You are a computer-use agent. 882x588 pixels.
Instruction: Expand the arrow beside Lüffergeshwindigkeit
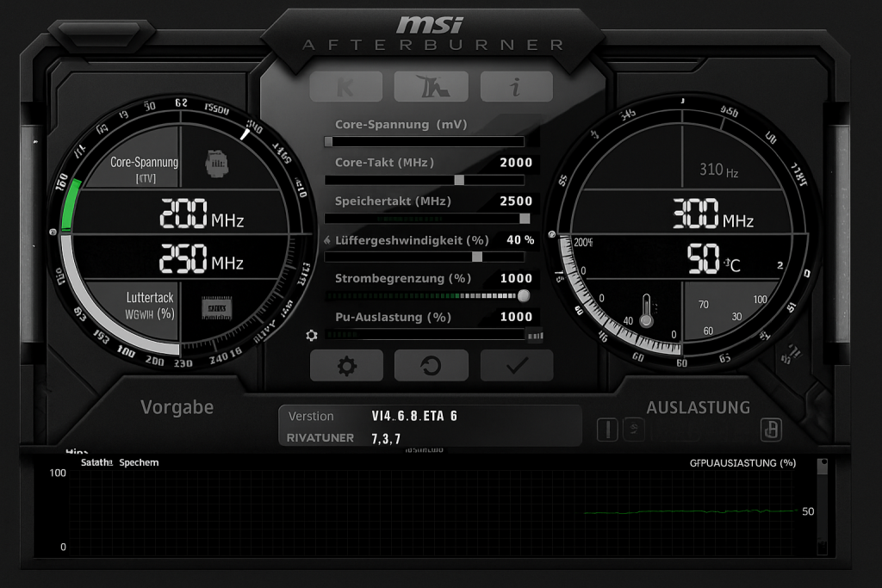click(327, 241)
